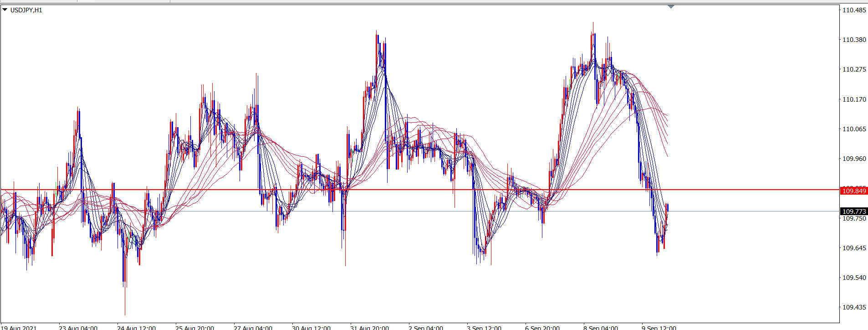Click the 110.170 price axis label
The image size is (868, 330).
[x=854, y=99]
